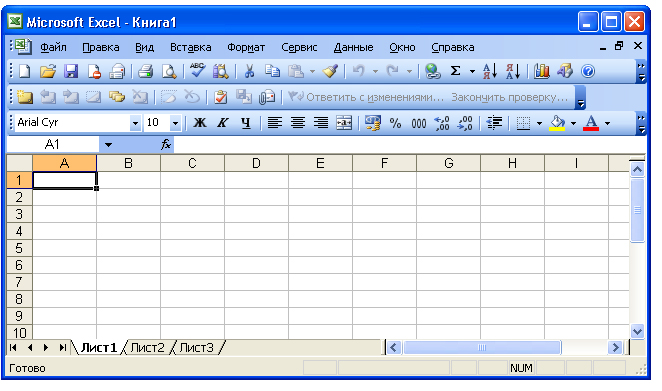Undo the last action with the Undo arrow

pyautogui.click(x=358, y=71)
